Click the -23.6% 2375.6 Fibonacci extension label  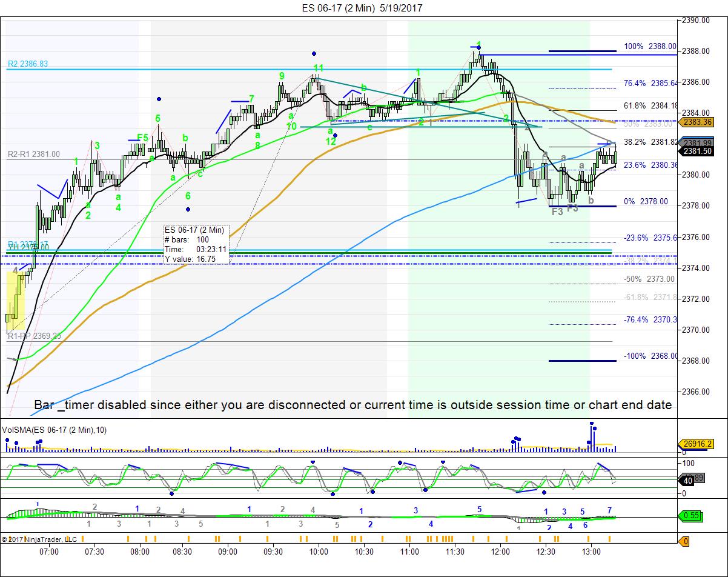coord(650,238)
